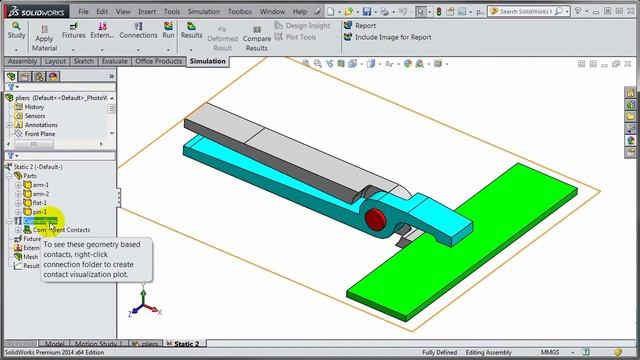The width and height of the screenshot is (640, 360).
Task: Expand Annotations folder
Action: 9,125
